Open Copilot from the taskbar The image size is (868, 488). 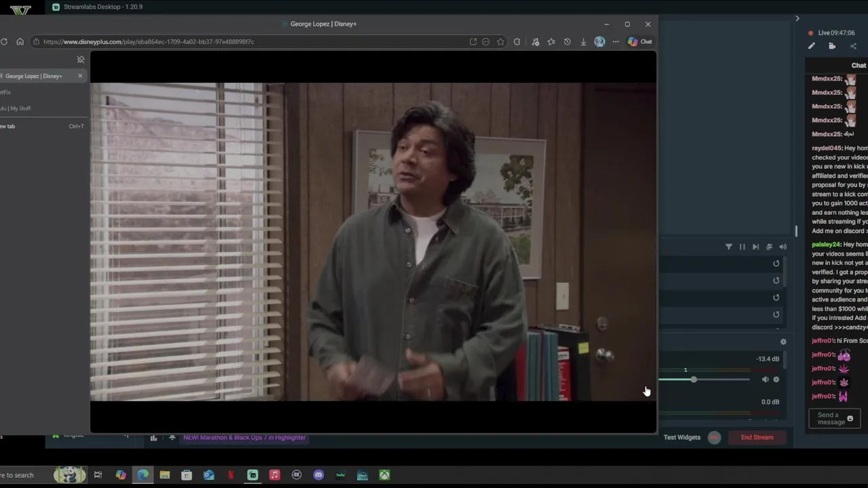point(121,475)
